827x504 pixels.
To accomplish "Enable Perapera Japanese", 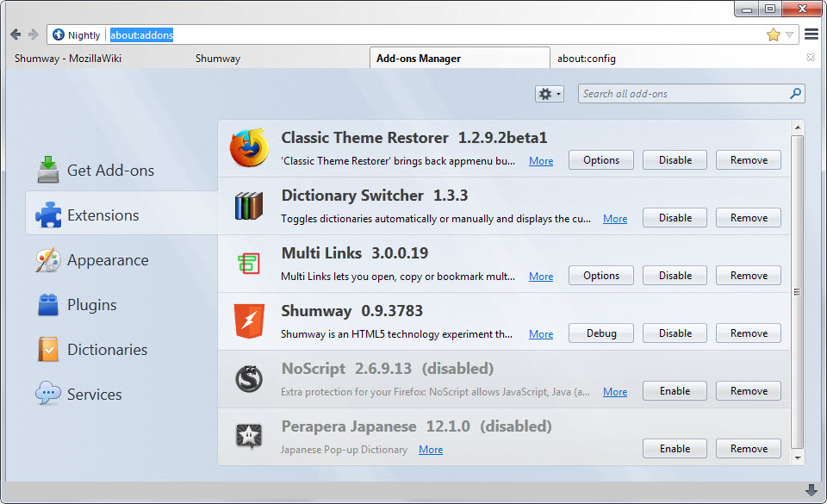I will (x=675, y=449).
